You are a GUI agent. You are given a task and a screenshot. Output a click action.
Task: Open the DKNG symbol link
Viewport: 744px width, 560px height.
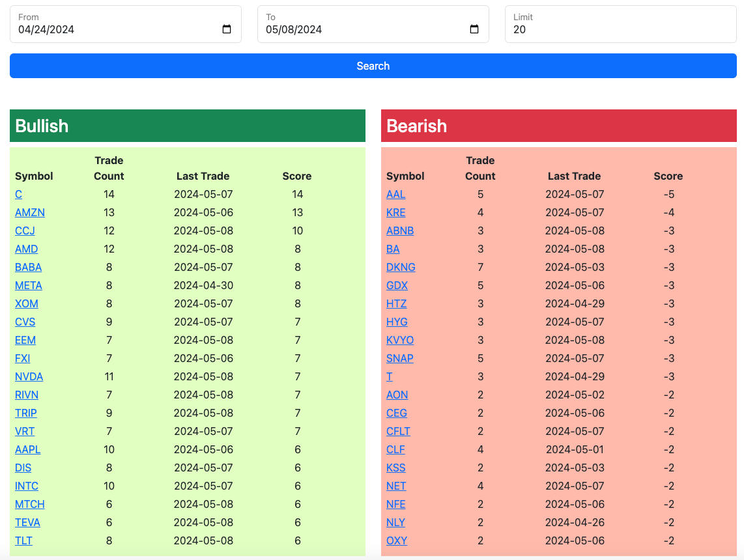tap(401, 268)
